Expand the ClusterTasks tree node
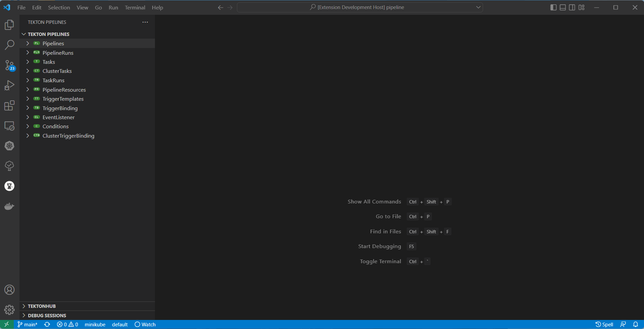This screenshot has height=329, width=644. 28,71
